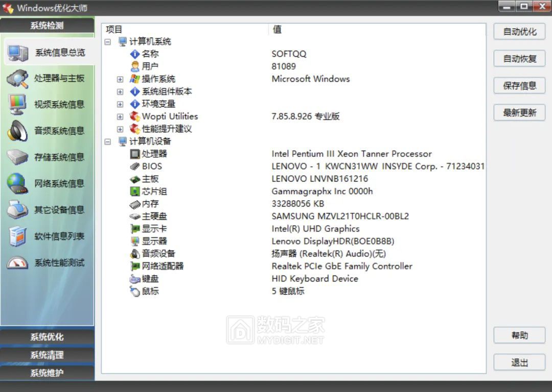Image resolution: width=552 pixels, height=392 pixels.
Task: Click the info icon beside 名称
Action: 135,54
